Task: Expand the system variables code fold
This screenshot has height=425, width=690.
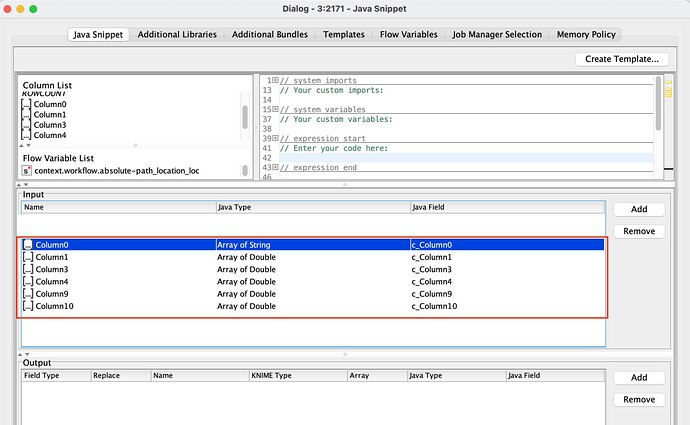Action: point(275,109)
